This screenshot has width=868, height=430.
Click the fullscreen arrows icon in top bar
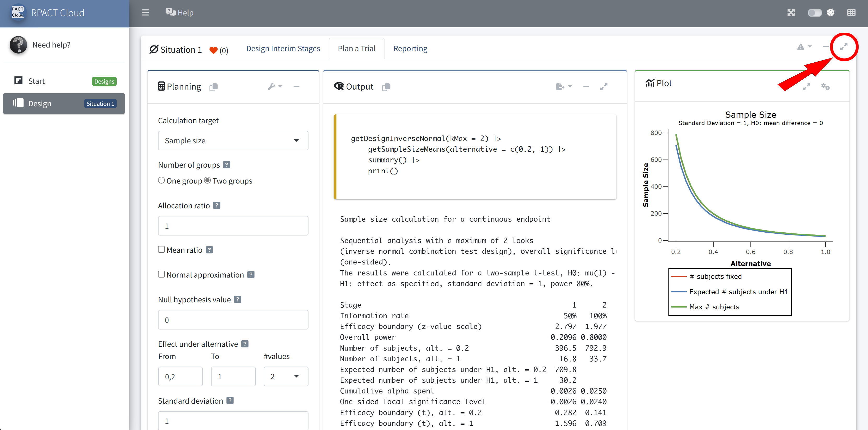coord(791,13)
